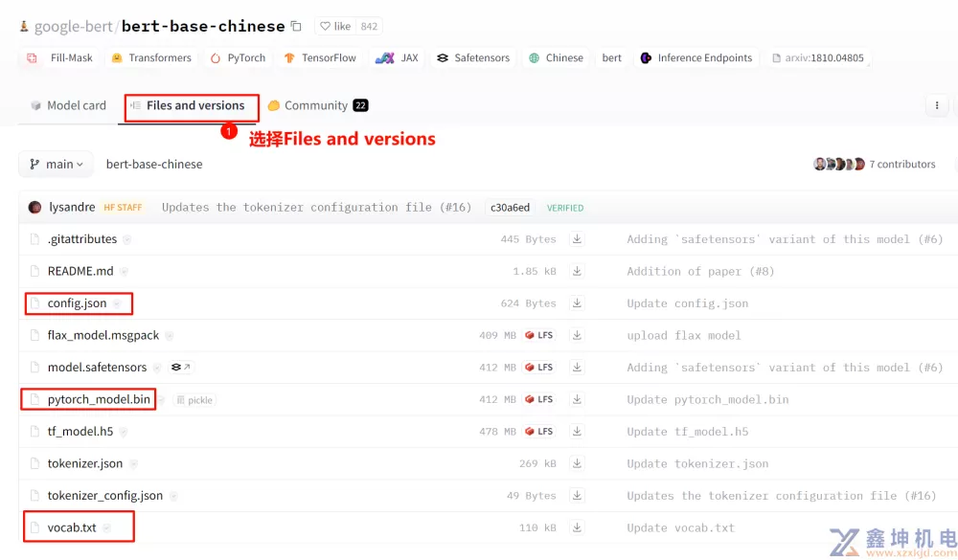
Task: Open the vocab.txt file
Action: point(72,527)
